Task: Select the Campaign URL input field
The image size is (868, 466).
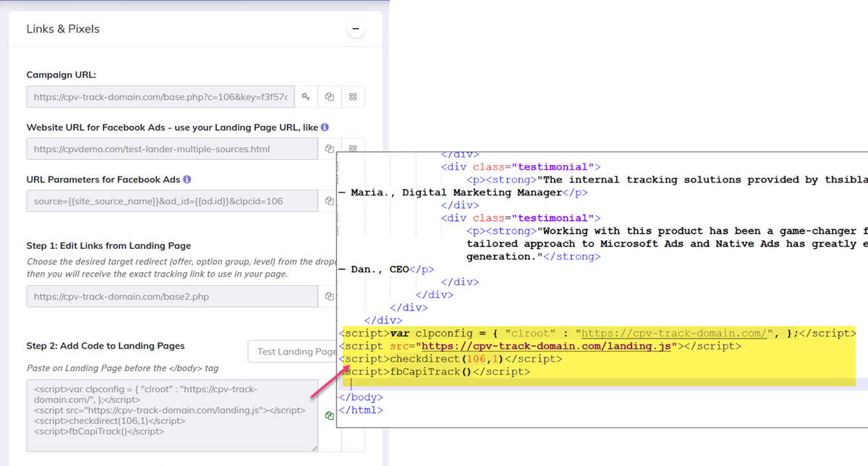Action: click(x=159, y=96)
